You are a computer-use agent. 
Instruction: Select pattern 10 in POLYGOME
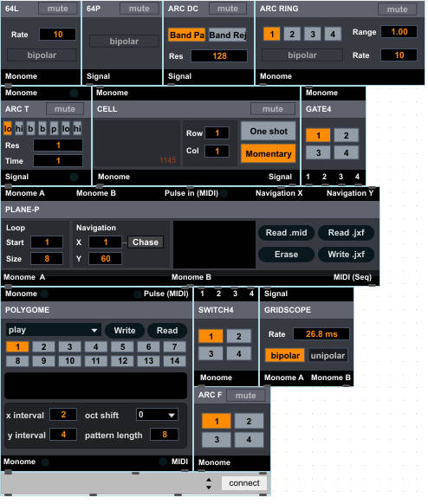point(70,360)
